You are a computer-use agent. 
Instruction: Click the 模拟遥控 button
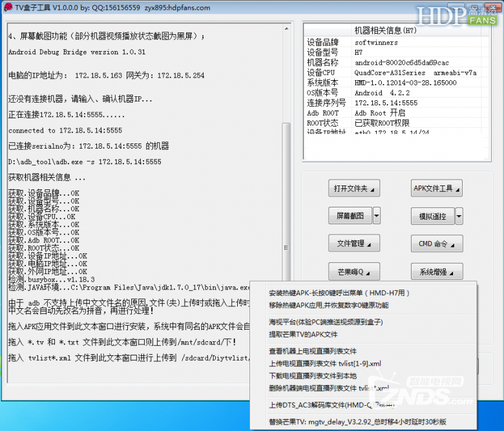(433, 216)
